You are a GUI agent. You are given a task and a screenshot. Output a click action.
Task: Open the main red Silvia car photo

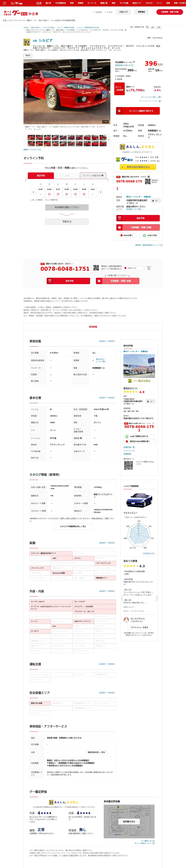pyautogui.click(x=67, y=92)
